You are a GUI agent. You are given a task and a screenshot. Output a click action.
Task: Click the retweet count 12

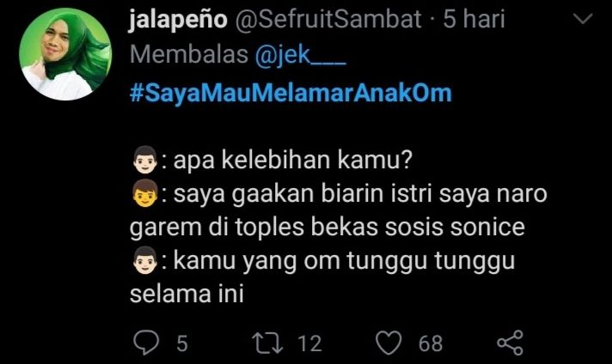[309, 343]
